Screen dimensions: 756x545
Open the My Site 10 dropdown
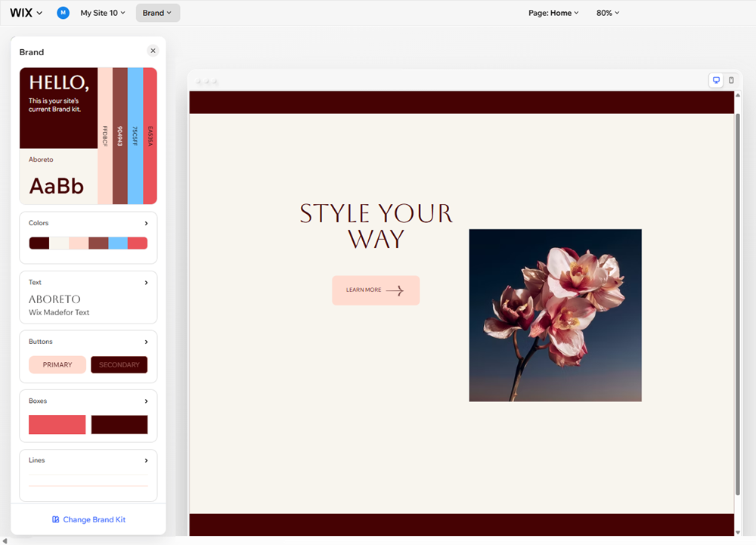pyautogui.click(x=102, y=12)
